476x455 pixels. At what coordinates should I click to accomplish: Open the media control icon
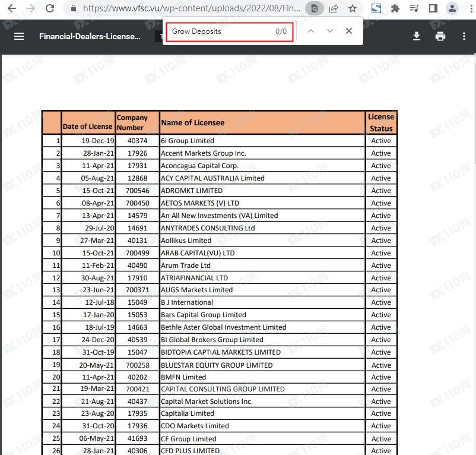(414, 8)
